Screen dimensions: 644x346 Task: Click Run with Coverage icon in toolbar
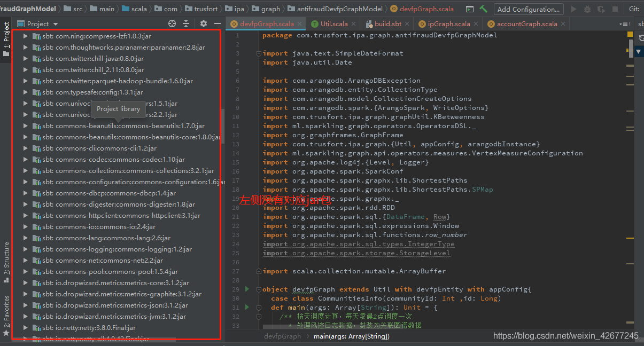(600, 9)
